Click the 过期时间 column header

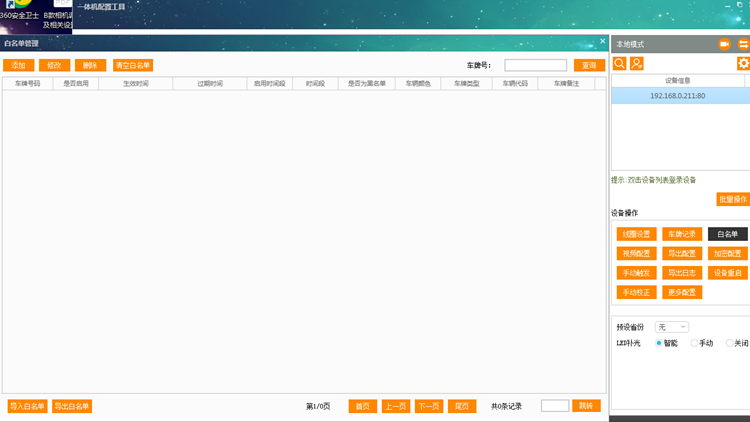[x=210, y=83]
